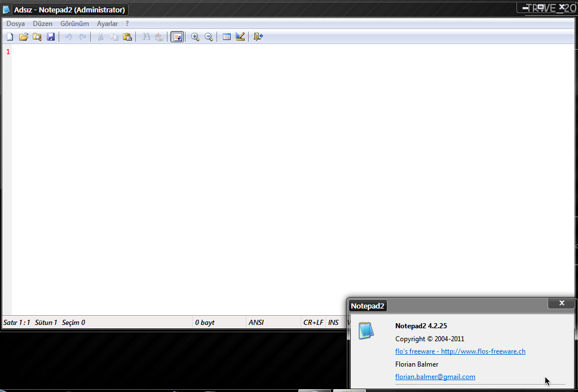Cut selection using the scissors icon
This screenshot has height=392, width=578.
[100, 37]
